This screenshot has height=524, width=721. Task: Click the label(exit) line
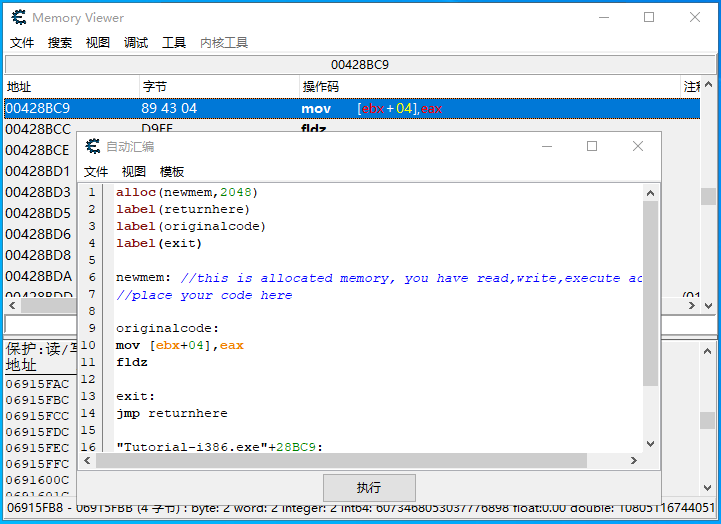point(159,243)
